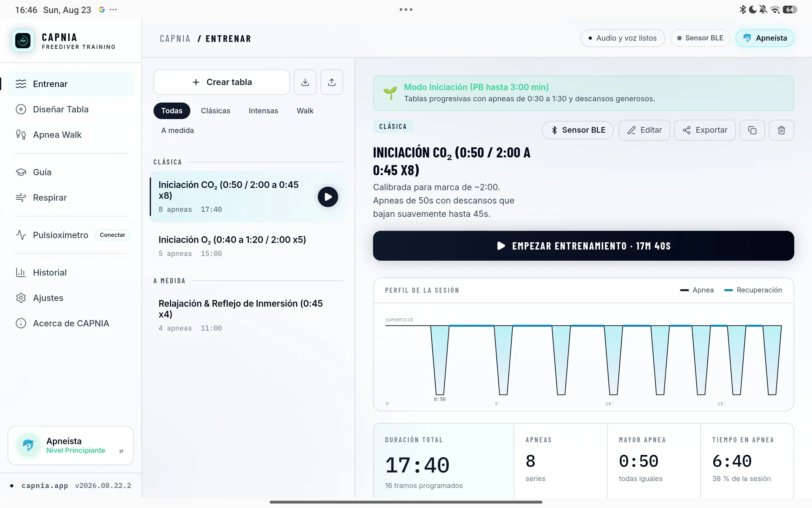Switch profile using the swap arrows icon
The width and height of the screenshot is (812, 508).
121,451
